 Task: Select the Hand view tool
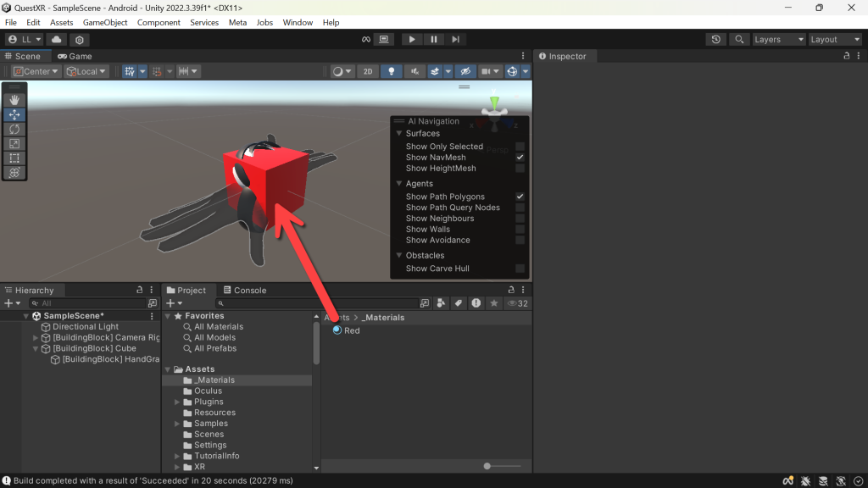tap(14, 100)
